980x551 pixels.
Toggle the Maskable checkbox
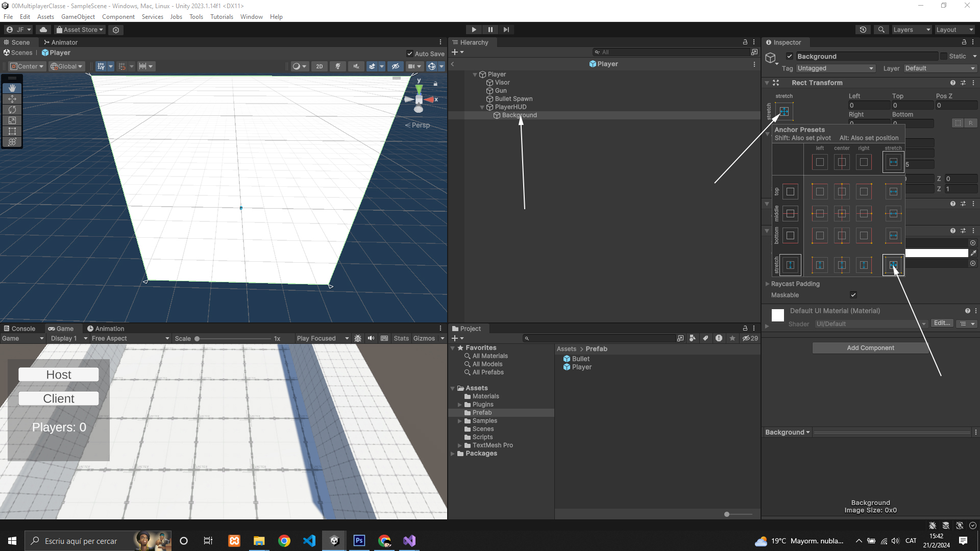(x=853, y=295)
